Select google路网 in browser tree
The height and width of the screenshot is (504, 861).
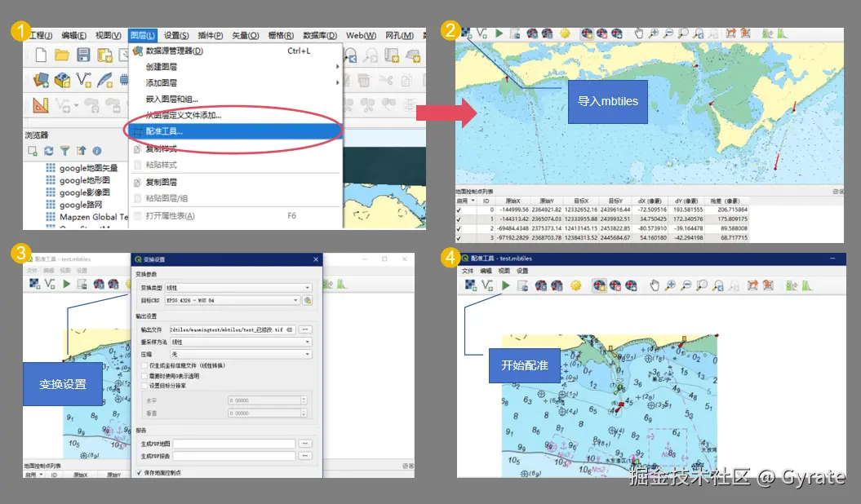(x=81, y=205)
